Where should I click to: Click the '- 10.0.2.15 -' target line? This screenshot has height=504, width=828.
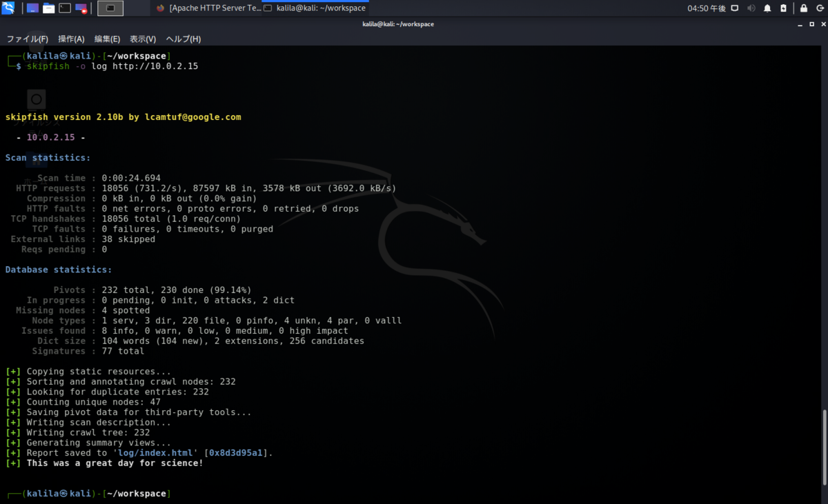pos(51,137)
